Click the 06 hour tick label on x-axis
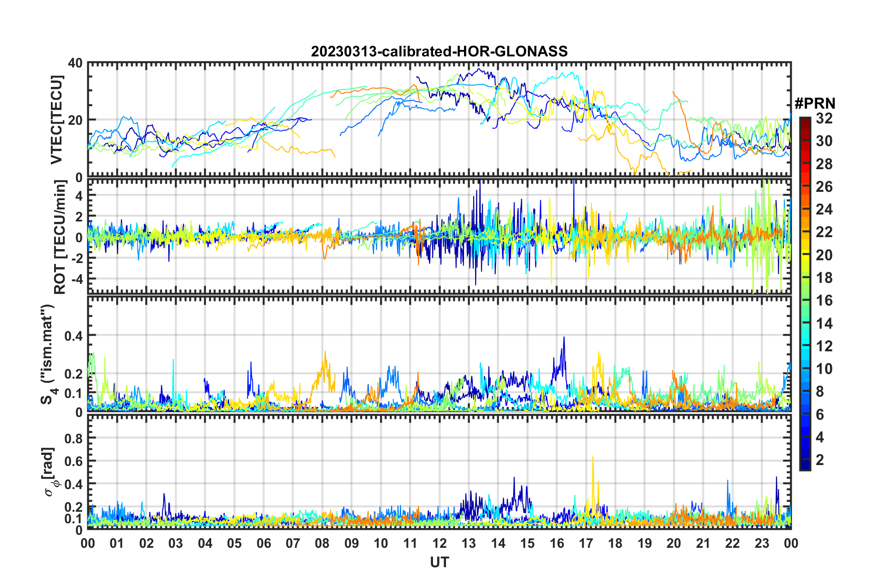 (264, 543)
